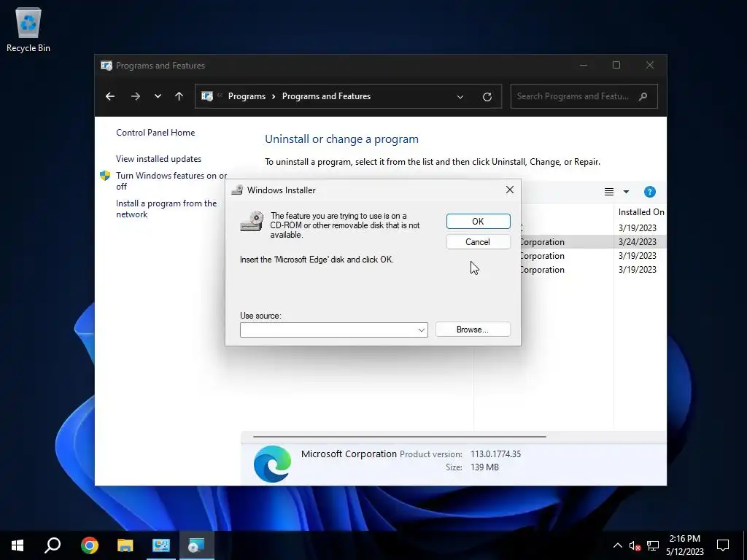
Task: Expand the view options dropdown arrow
Action: point(626,192)
